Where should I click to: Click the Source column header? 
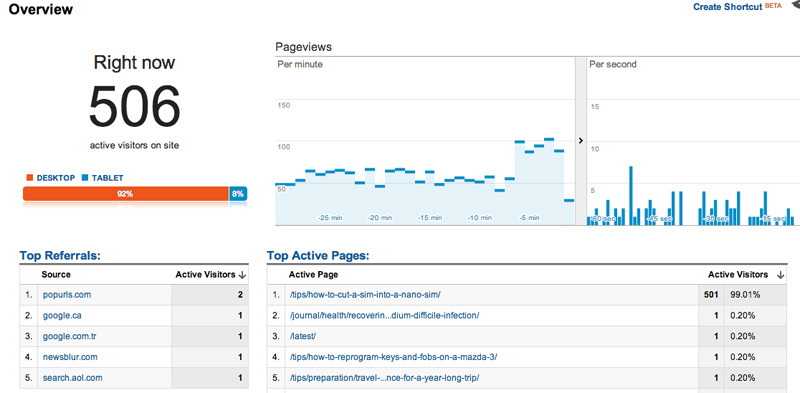56,275
